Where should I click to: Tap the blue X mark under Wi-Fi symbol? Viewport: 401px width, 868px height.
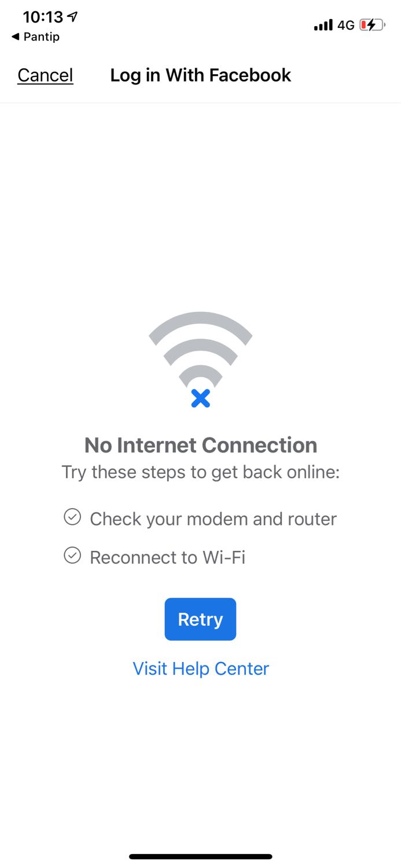click(x=200, y=398)
